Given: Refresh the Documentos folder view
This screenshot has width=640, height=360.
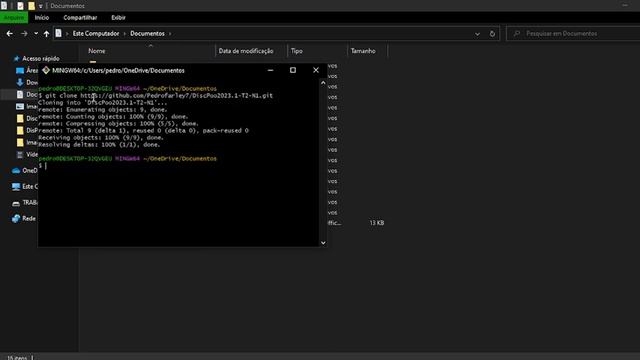Looking at the screenshot, I should [x=492, y=33].
